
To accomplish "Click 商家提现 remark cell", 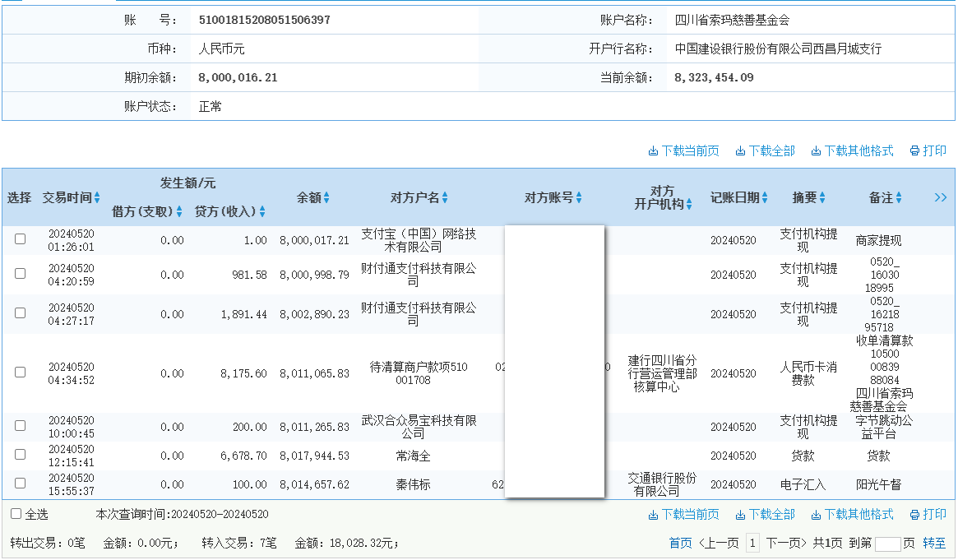I will 878,241.
